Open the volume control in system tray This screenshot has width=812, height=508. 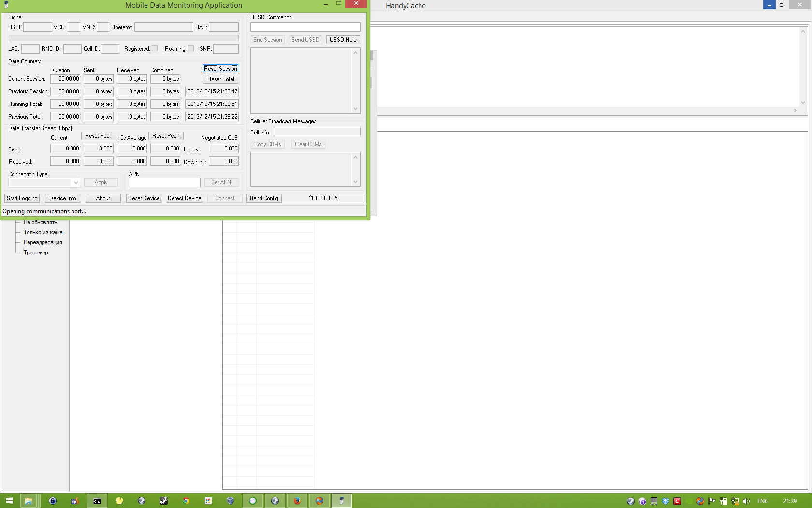747,501
